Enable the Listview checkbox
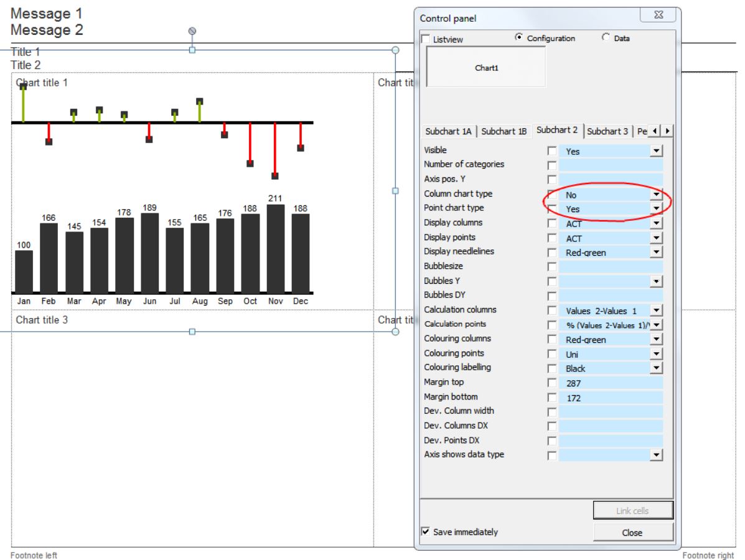This screenshot has height=560, width=745. point(425,39)
